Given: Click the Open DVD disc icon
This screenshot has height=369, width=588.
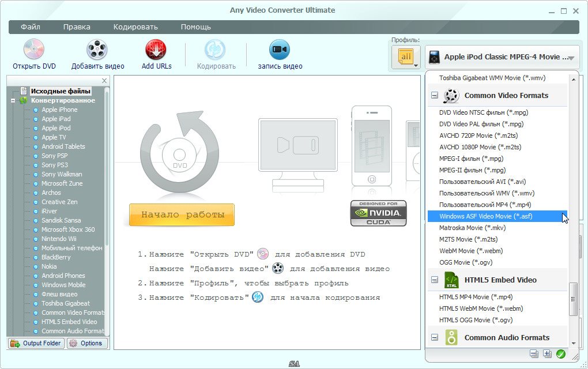Looking at the screenshot, I should [x=34, y=50].
